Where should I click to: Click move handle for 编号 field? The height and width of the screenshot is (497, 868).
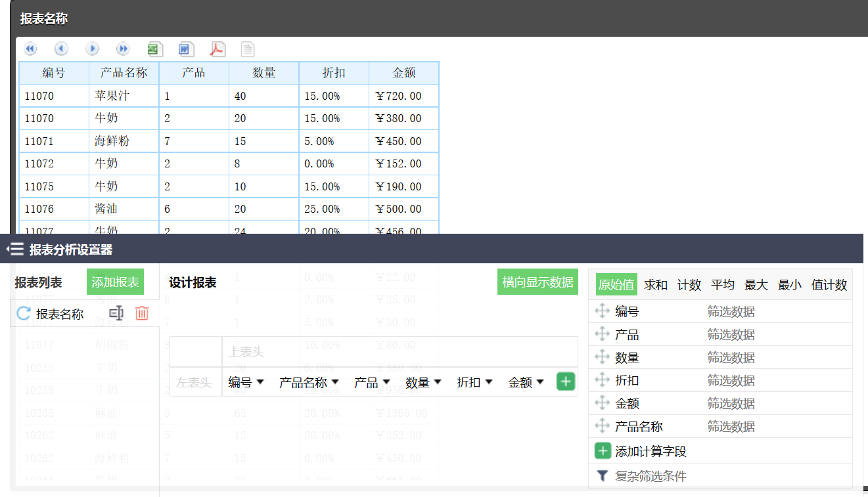(x=602, y=311)
